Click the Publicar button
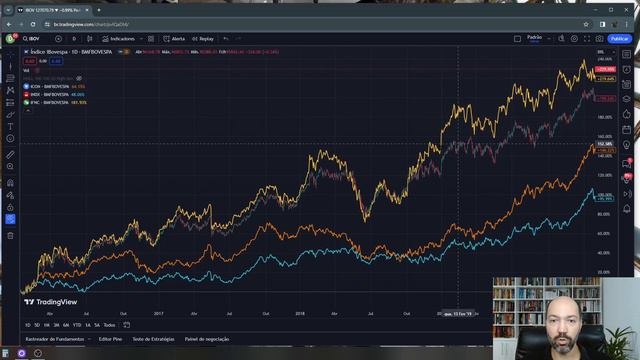 coord(620,39)
